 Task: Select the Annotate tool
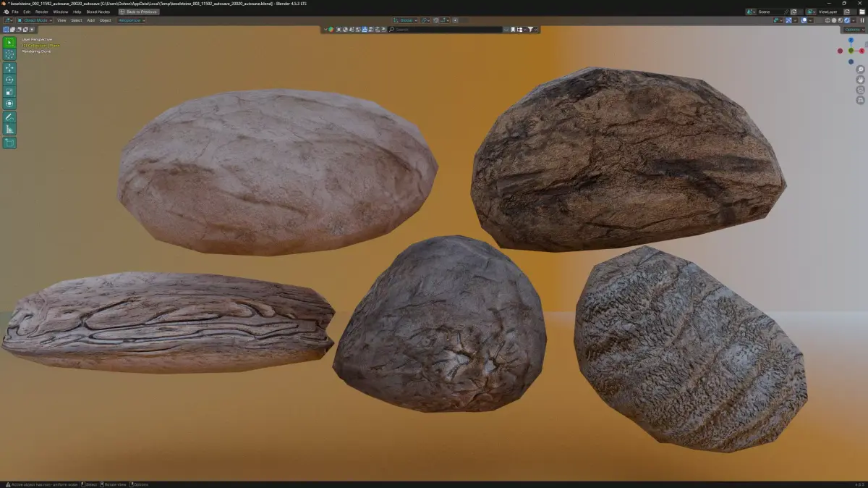click(x=9, y=117)
